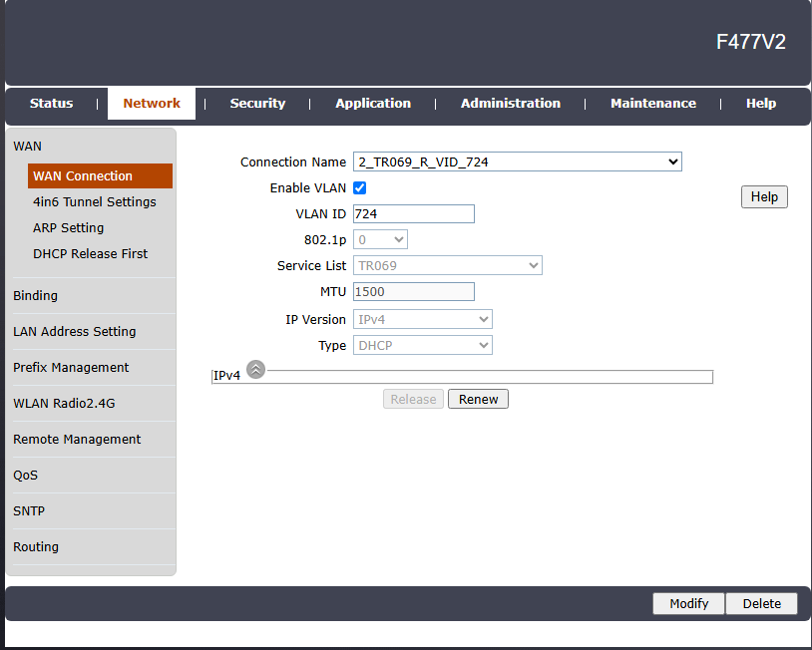The width and height of the screenshot is (812, 650).
Task: Open the 802.1p priority dropdown
Action: point(380,239)
